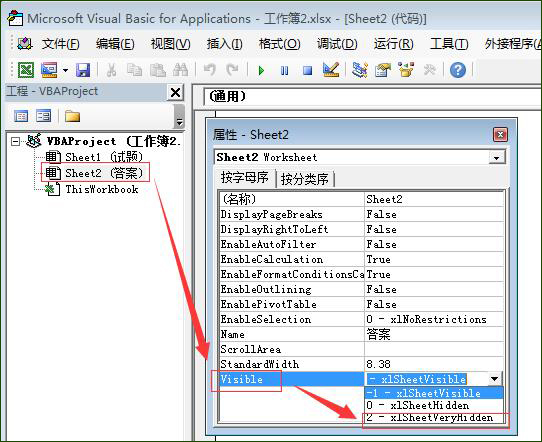Select the Visible property name
Viewport: 542px width, 442px height.
(x=242, y=379)
